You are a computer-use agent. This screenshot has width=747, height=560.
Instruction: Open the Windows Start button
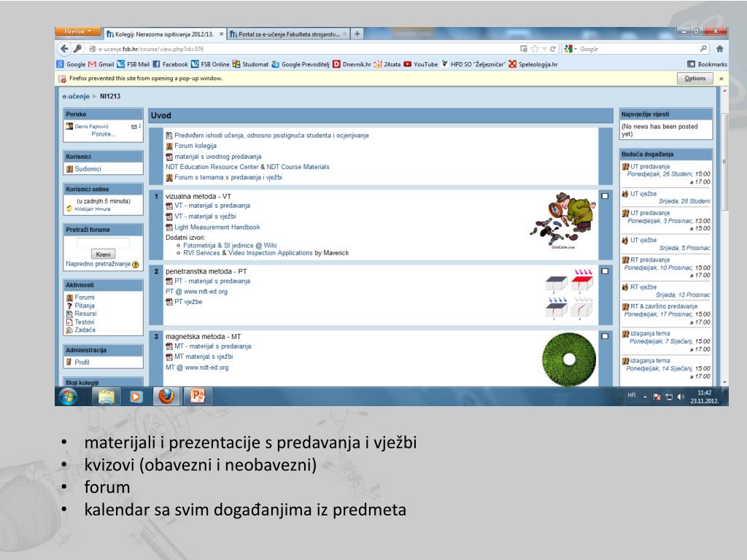[68, 396]
